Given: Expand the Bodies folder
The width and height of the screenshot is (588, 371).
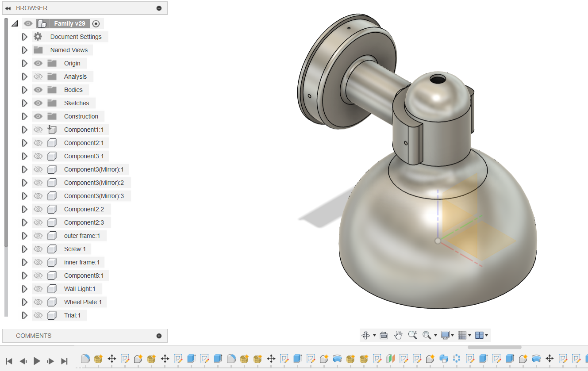Looking at the screenshot, I should [x=25, y=90].
